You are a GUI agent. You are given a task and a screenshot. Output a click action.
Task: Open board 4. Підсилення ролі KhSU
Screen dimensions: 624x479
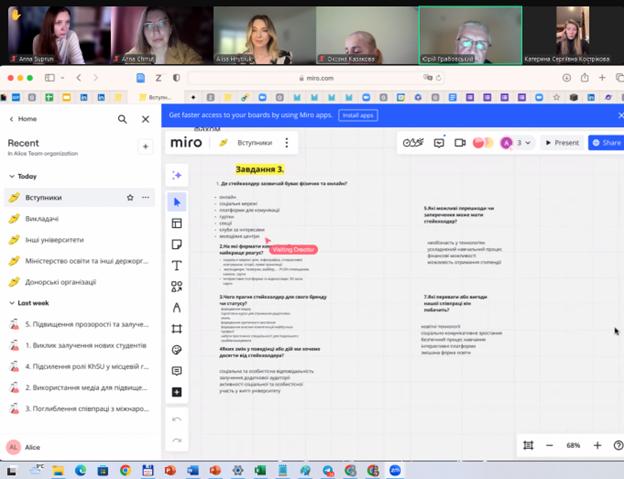[79, 366]
